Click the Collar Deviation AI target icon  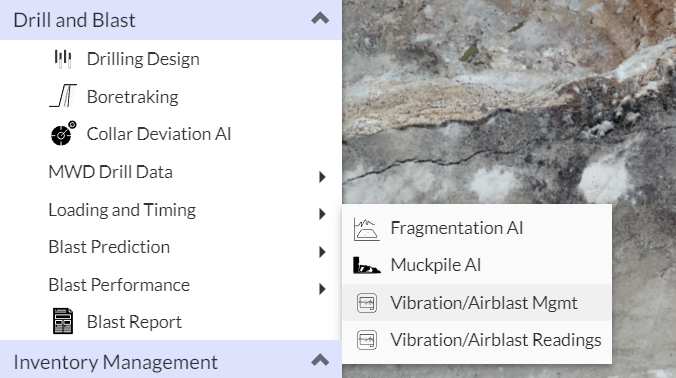(x=63, y=133)
